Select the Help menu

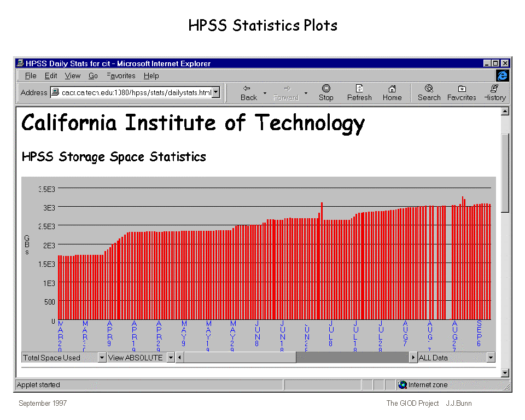click(151, 76)
